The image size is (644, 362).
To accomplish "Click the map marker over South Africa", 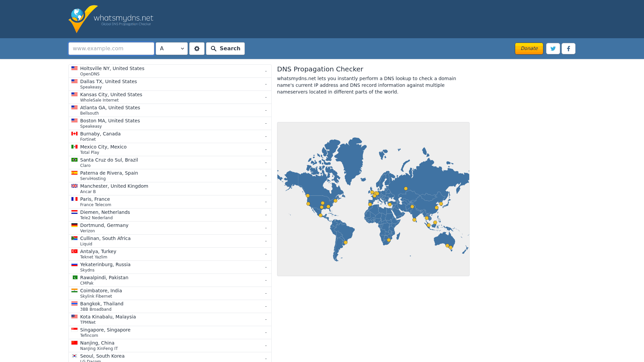I will pos(388,239).
